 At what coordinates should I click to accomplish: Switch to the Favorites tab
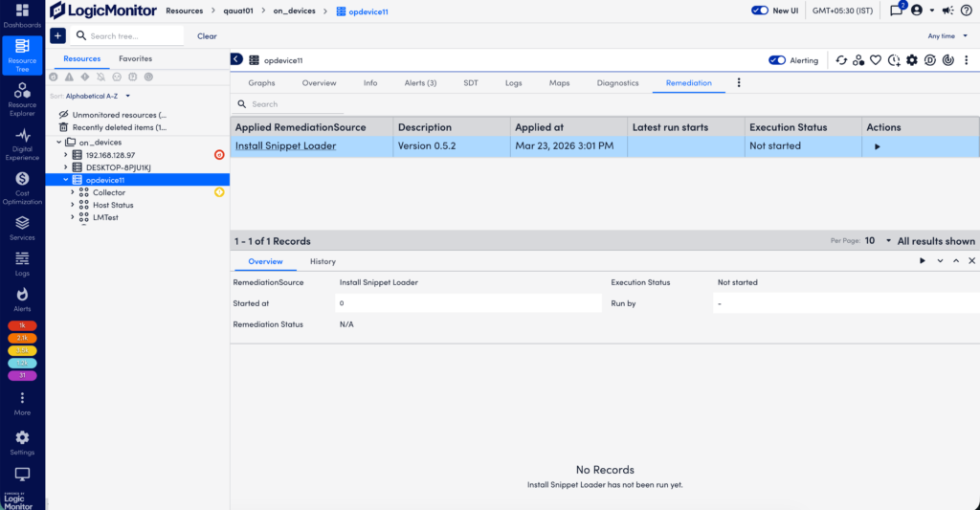(x=135, y=58)
